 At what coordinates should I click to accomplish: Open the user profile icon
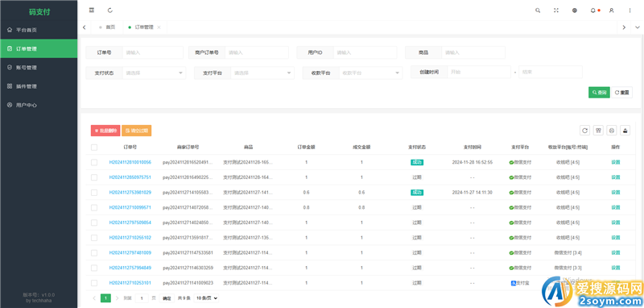(612, 10)
